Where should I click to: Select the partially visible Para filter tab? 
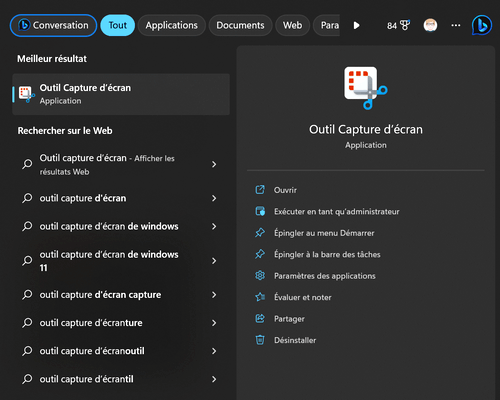tap(327, 25)
